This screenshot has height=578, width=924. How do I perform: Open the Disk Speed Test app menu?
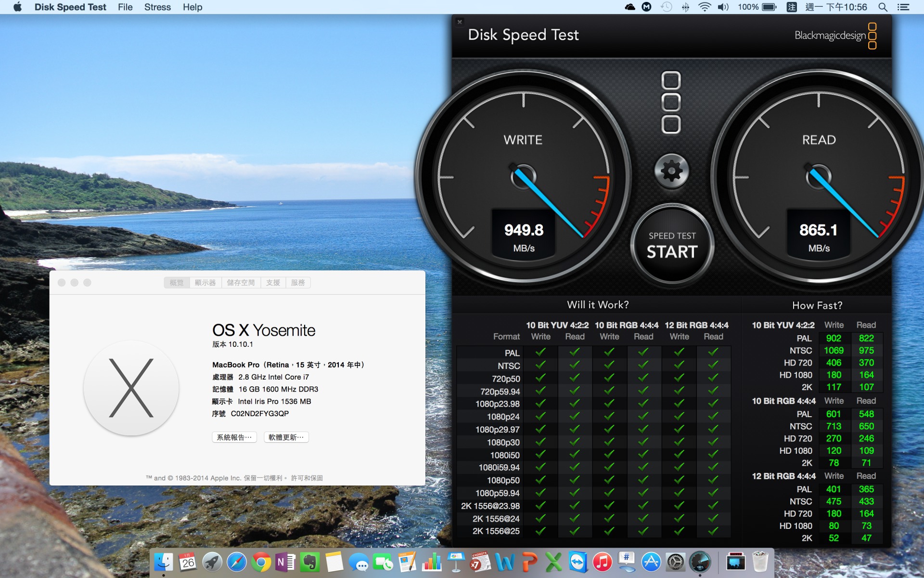point(70,7)
